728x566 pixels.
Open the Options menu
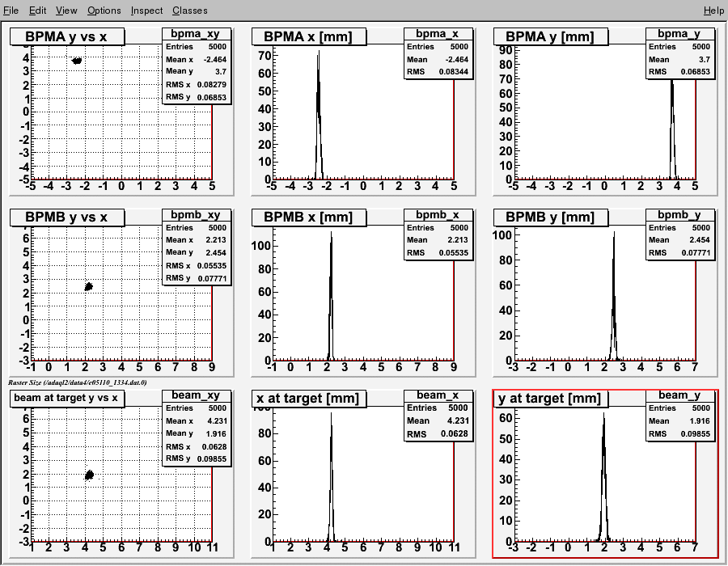(104, 11)
